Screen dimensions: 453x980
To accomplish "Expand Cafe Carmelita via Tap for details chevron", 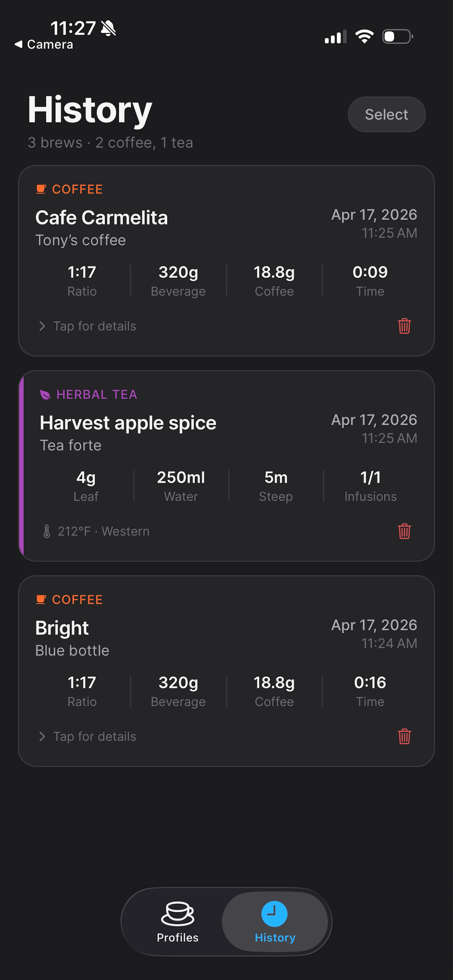I will click(x=42, y=326).
